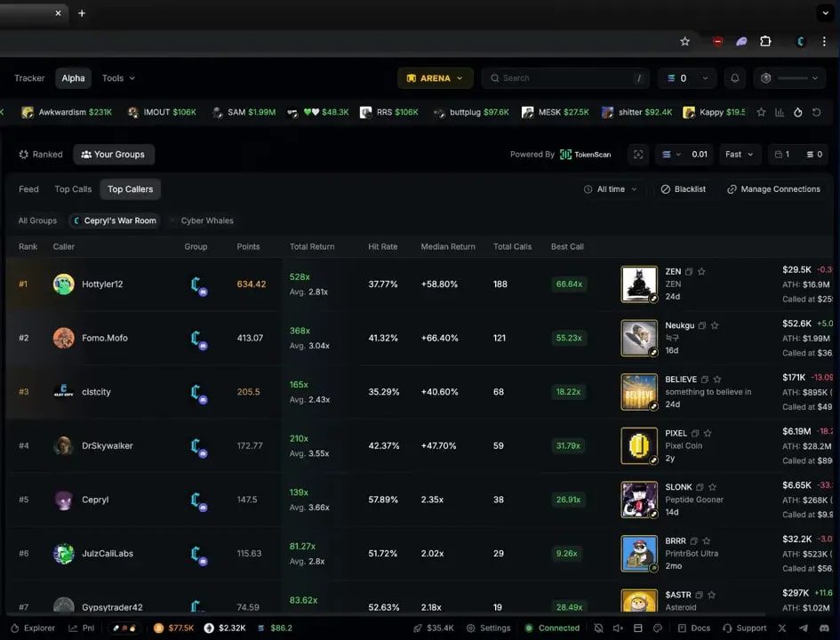Click the Blacklist button
The image size is (840, 640).
(684, 189)
